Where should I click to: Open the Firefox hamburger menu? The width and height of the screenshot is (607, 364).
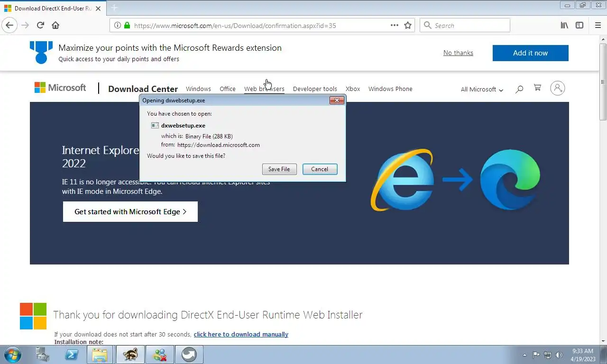tap(598, 26)
